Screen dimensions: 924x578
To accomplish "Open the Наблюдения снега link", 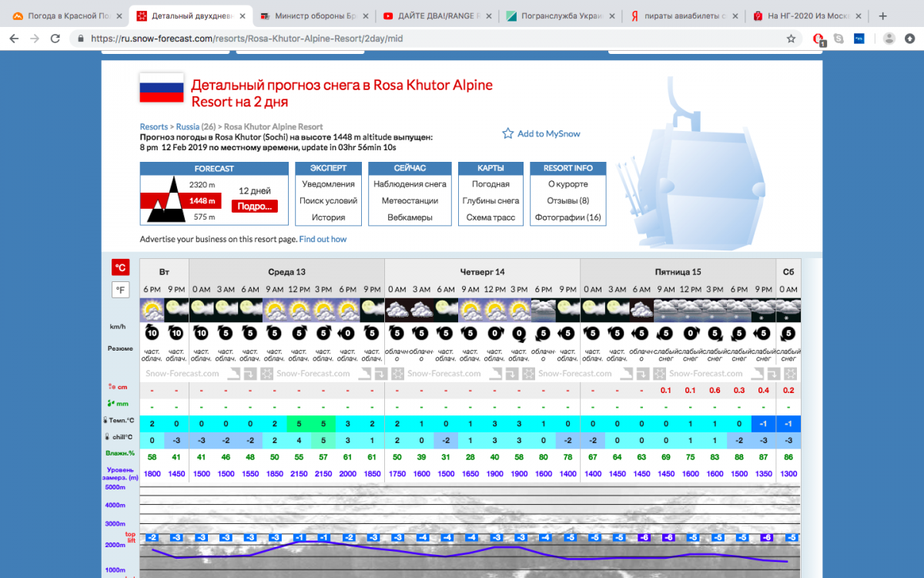I will tap(410, 184).
